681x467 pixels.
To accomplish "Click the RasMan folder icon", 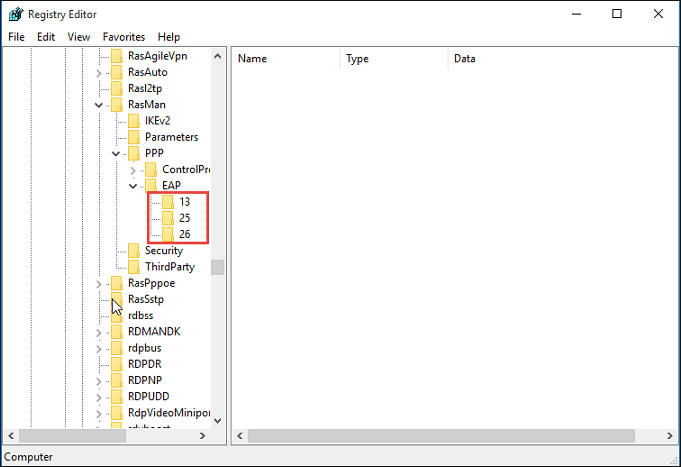I will 116,105.
